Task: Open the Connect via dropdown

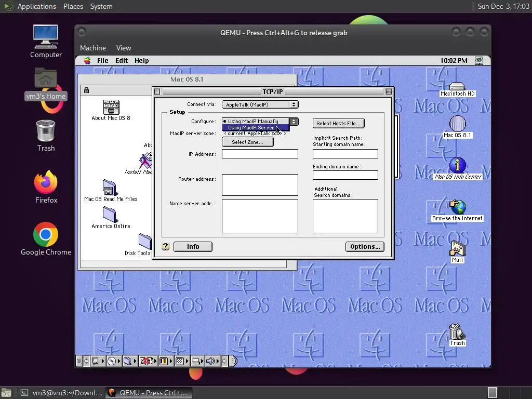Action: coord(260,104)
